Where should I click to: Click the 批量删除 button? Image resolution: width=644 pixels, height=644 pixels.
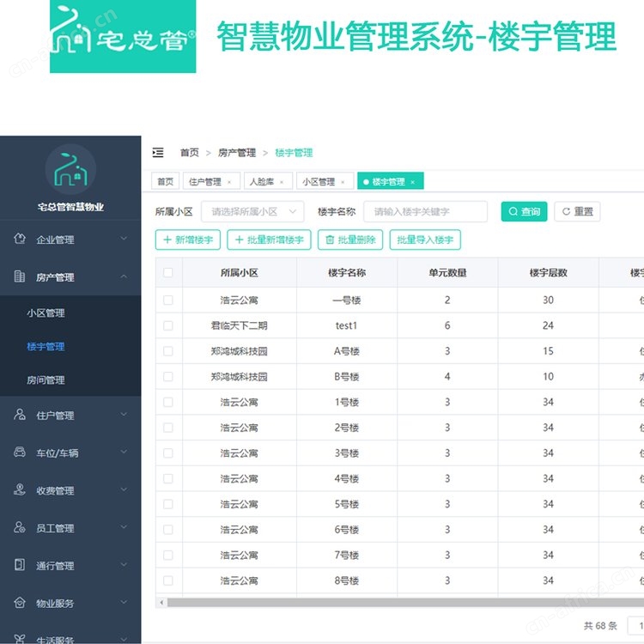click(350, 240)
